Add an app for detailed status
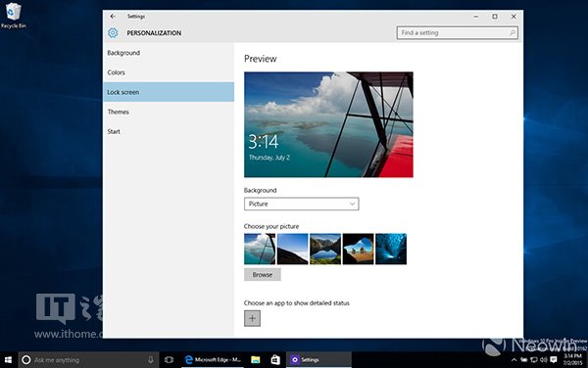 [x=252, y=318]
